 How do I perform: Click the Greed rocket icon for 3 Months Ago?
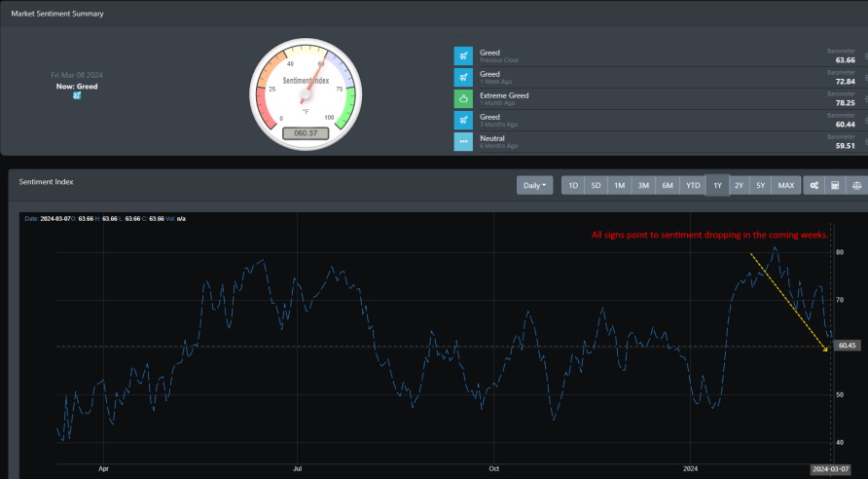point(463,120)
